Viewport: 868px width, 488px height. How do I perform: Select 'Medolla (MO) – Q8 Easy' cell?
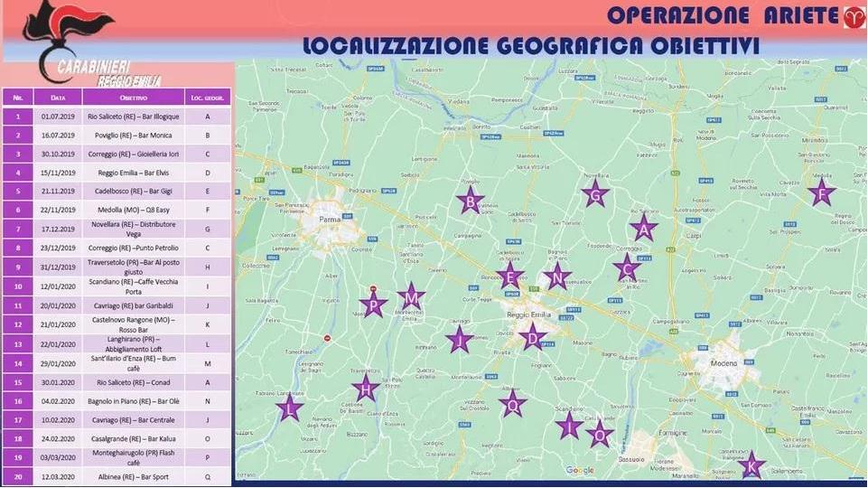click(x=134, y=210)
